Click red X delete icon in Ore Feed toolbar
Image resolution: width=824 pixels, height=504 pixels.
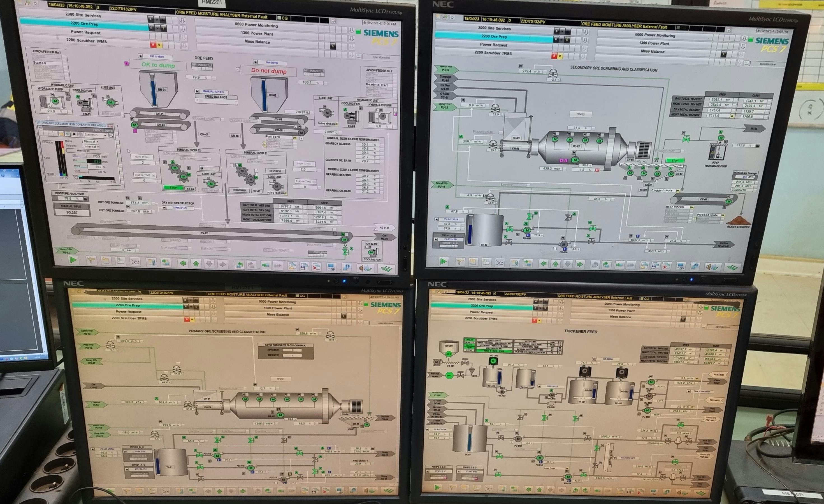pos(316,267)
